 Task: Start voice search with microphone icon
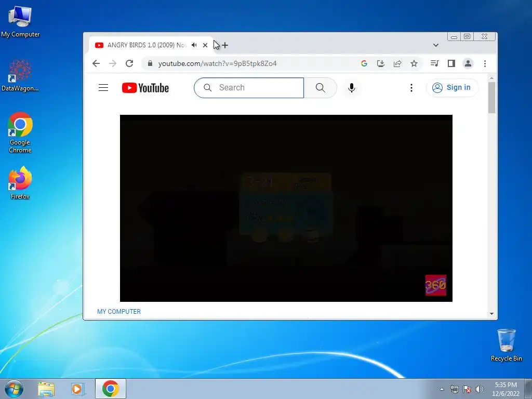352,88
